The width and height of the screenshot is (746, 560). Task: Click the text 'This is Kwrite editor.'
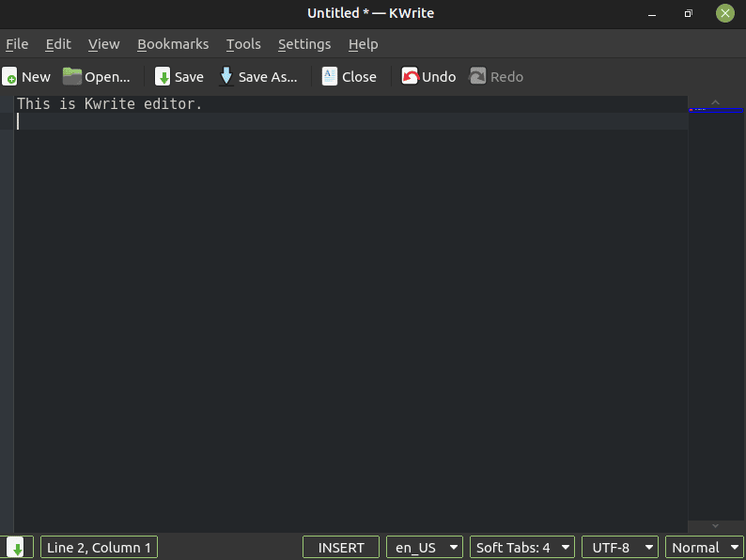point(109,103)
